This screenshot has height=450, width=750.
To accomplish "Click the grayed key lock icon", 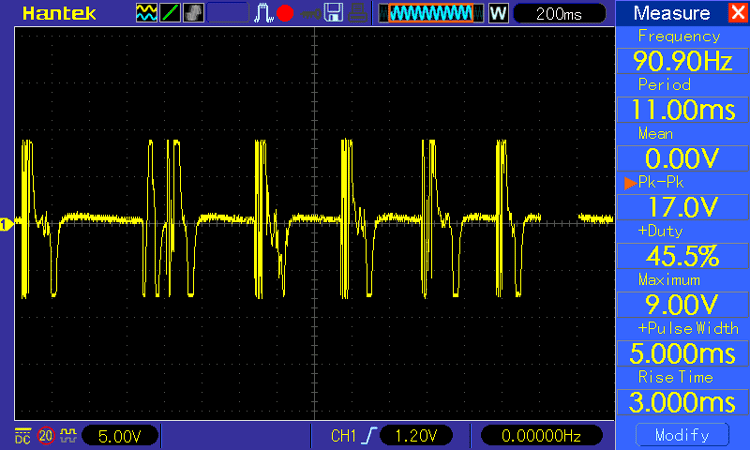I will coord(311,13).
